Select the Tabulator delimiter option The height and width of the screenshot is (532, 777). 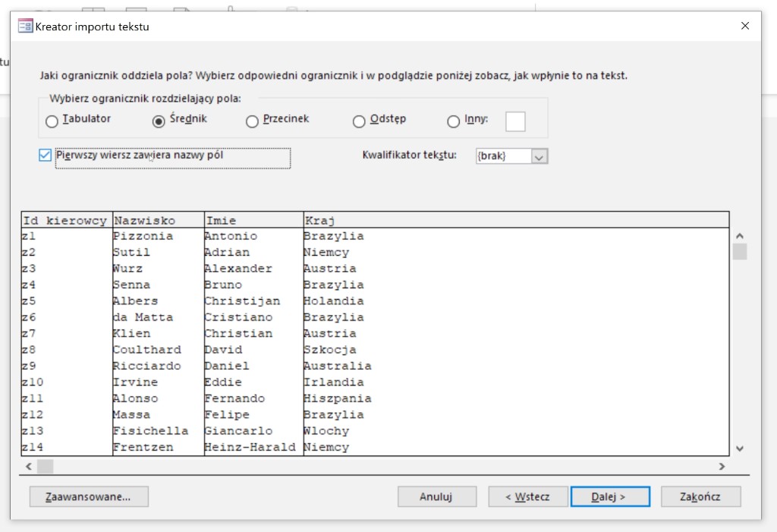(52, 121)
